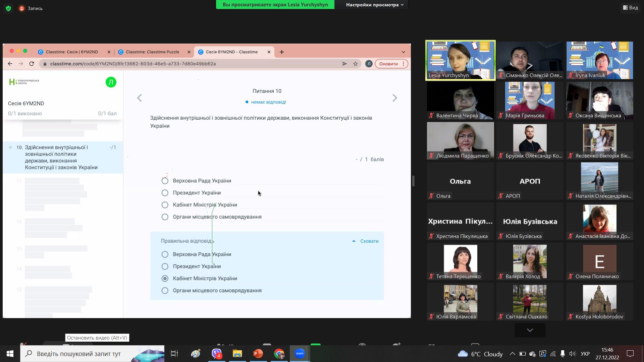This screenshot has width=644, height=362.
Task: Click the tray Wi-Fi network icon
Action: (553, 354)
